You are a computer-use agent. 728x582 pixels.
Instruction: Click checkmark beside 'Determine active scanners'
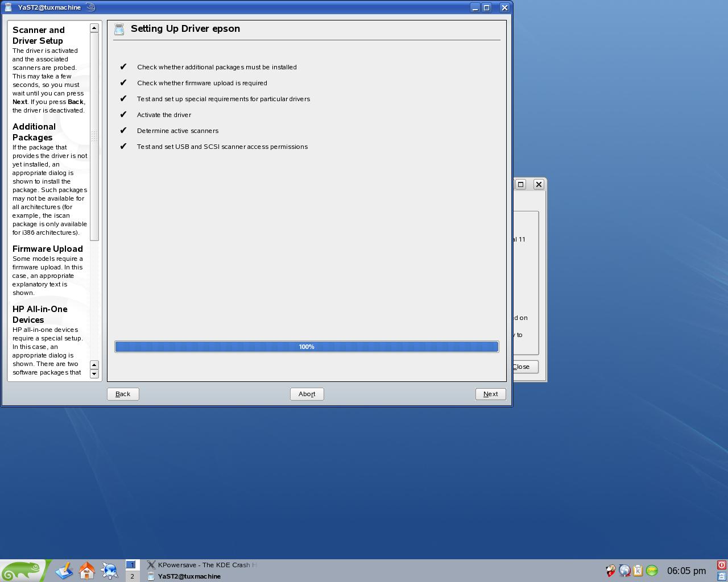click(123, 130)
